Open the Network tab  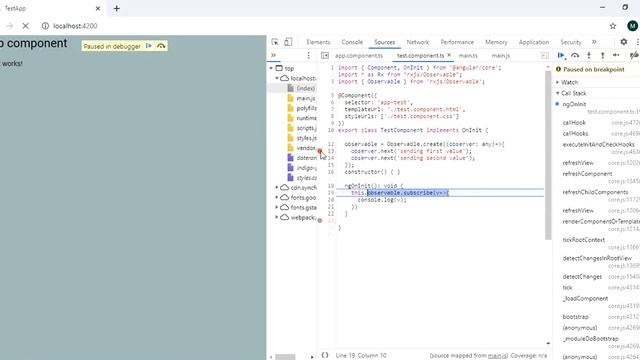pyautogui.click(x=418, y=42)
